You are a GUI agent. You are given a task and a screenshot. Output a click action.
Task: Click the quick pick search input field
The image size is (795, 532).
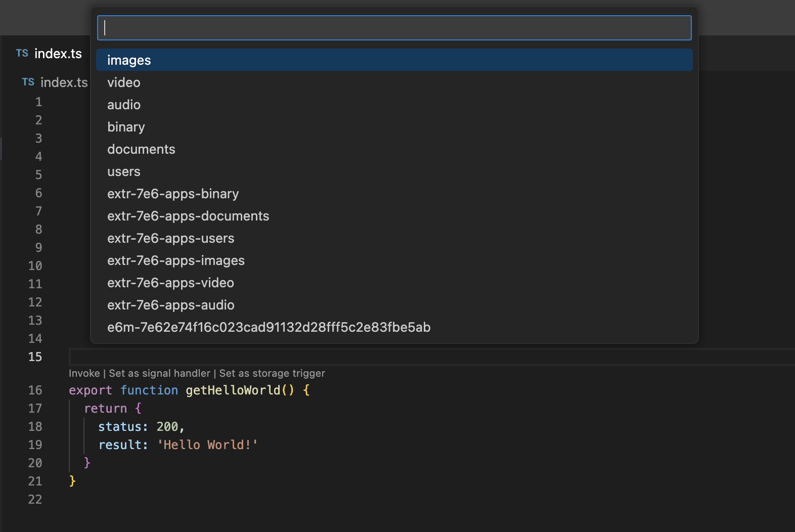pos(394,28)
